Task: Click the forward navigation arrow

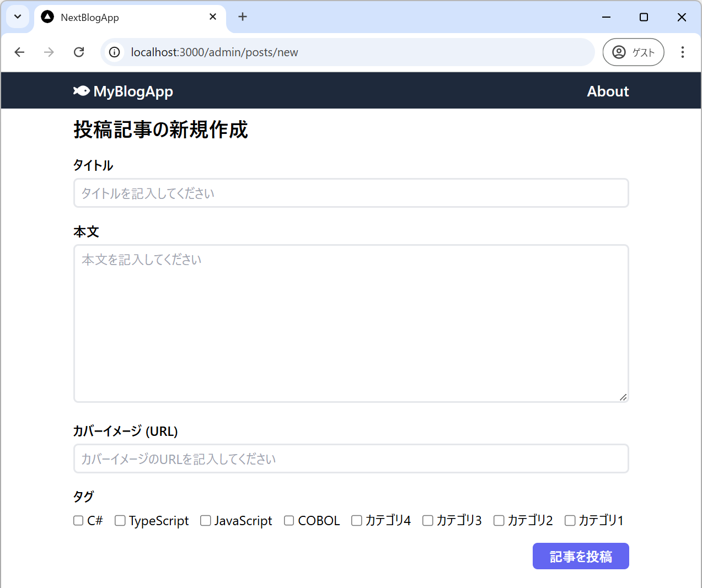Action: point(49,52)
